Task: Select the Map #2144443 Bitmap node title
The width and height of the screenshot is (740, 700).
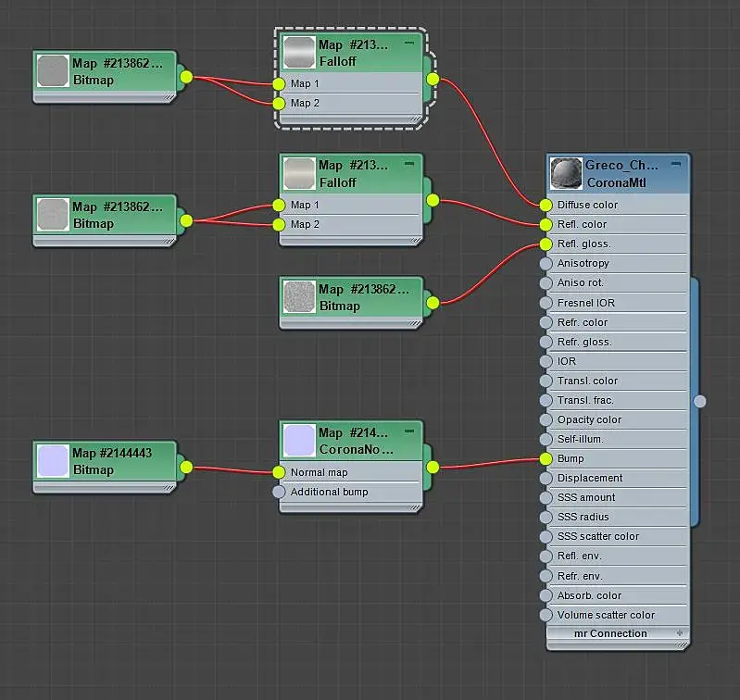Action: coord(112,461)
